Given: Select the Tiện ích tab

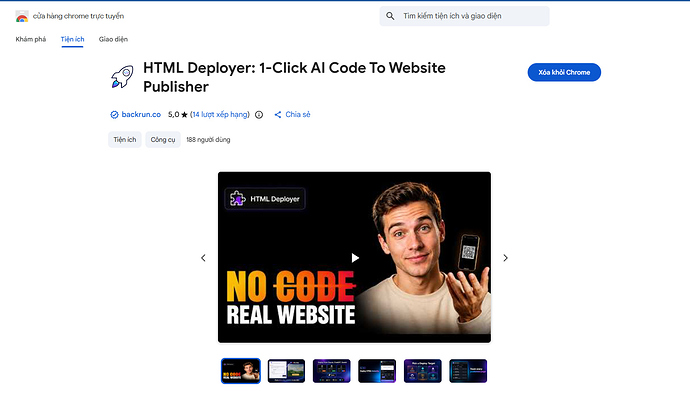Looking at the screenshot, I should click(73, 39).
